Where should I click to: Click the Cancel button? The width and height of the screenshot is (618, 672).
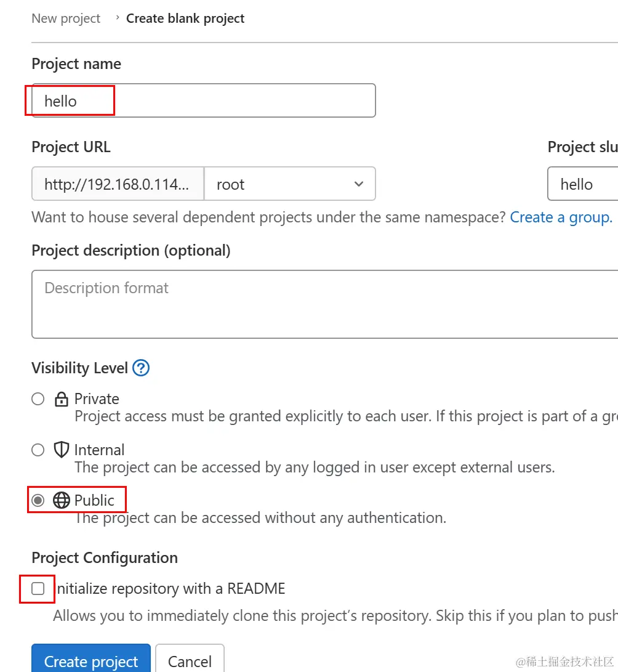click(190, 661)
